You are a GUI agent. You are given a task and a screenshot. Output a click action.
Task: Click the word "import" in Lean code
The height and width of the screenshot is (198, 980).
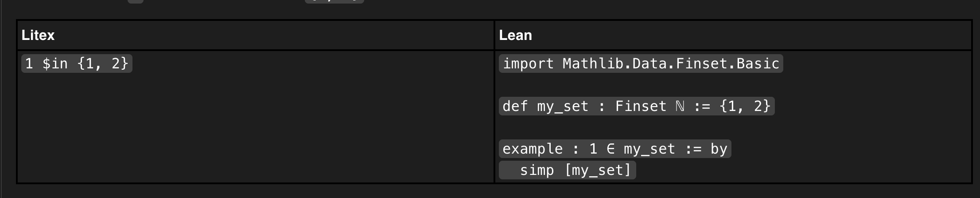(528, 63)
